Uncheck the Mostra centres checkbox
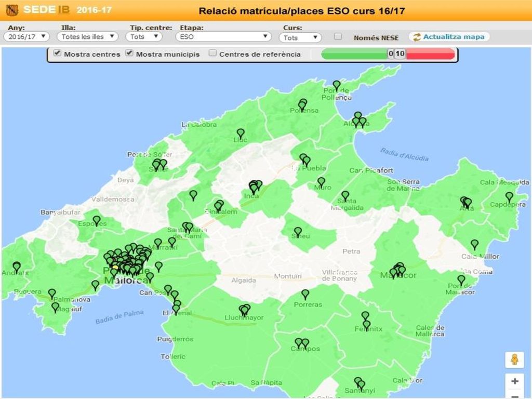This screenshot has width=532, height=399. click(57, 53)
